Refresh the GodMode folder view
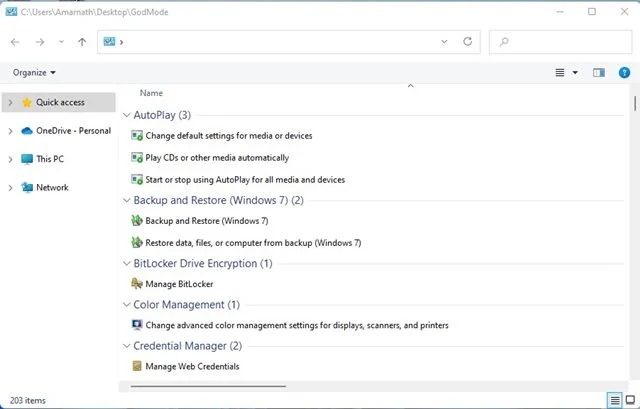 (467, 41)
